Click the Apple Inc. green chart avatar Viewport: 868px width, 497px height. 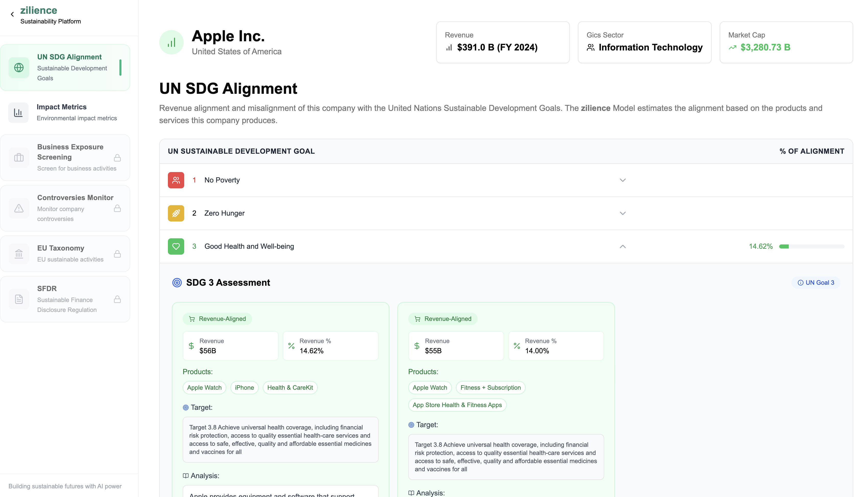click(x=171, y=42)
